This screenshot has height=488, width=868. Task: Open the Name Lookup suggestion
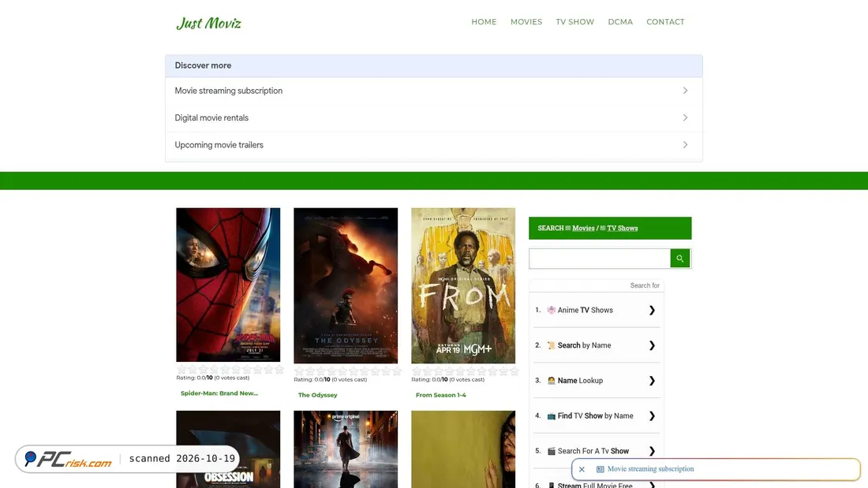pyautogui.click(x=597, y=381)
